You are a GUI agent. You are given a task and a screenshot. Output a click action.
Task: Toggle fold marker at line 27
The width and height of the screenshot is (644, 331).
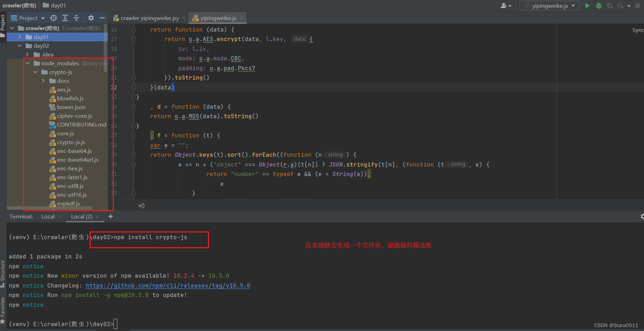pos(133,135)
